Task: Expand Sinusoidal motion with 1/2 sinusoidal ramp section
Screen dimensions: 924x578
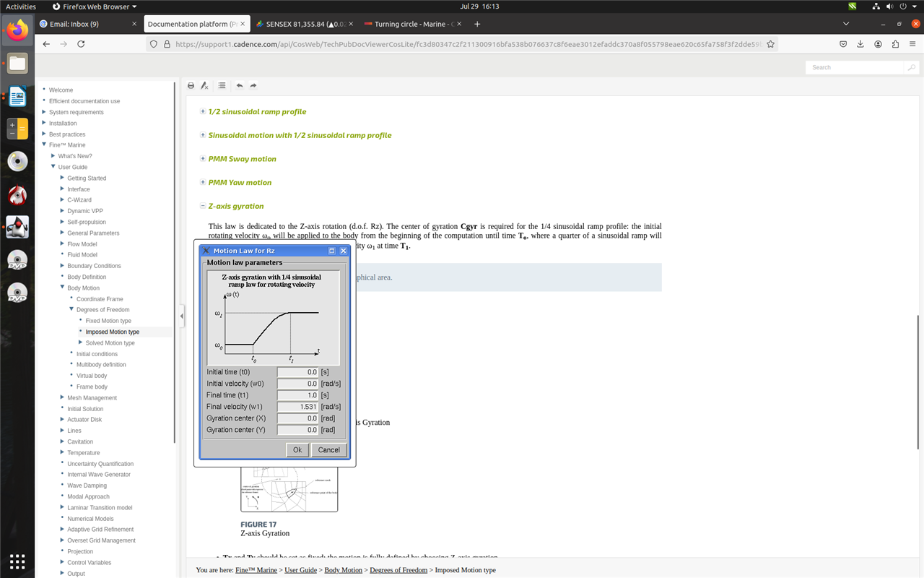Action: [203, 135]
